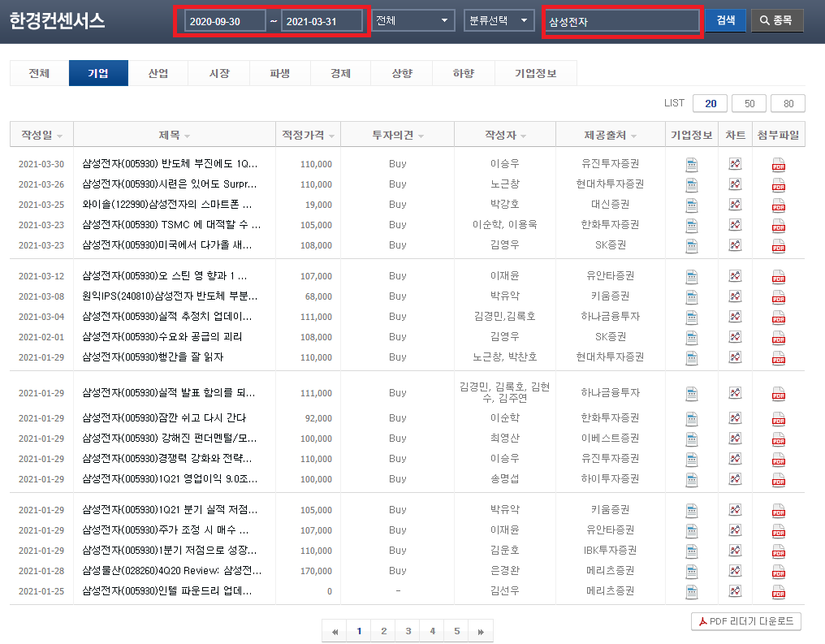The height and width of the screenshot is (644, 825).
Task: Open chart for 원익IPS(240810) report
Action: (735, 296)
